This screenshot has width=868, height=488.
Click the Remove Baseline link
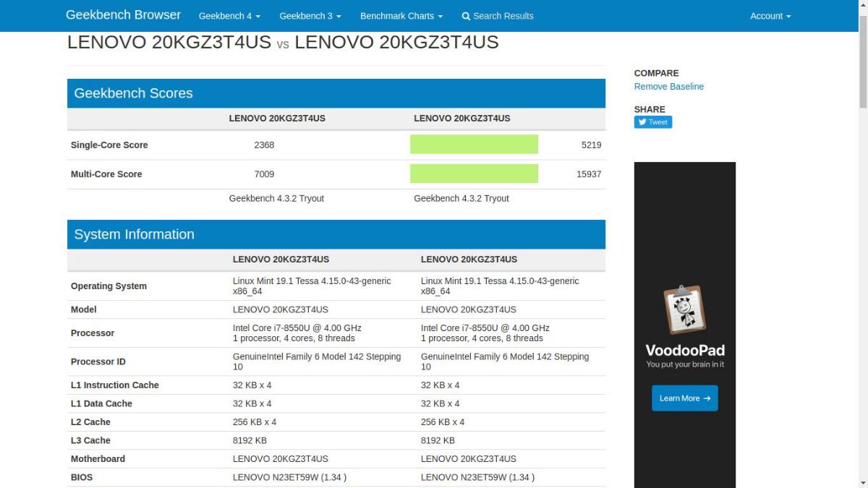click(x=668, y=87)
